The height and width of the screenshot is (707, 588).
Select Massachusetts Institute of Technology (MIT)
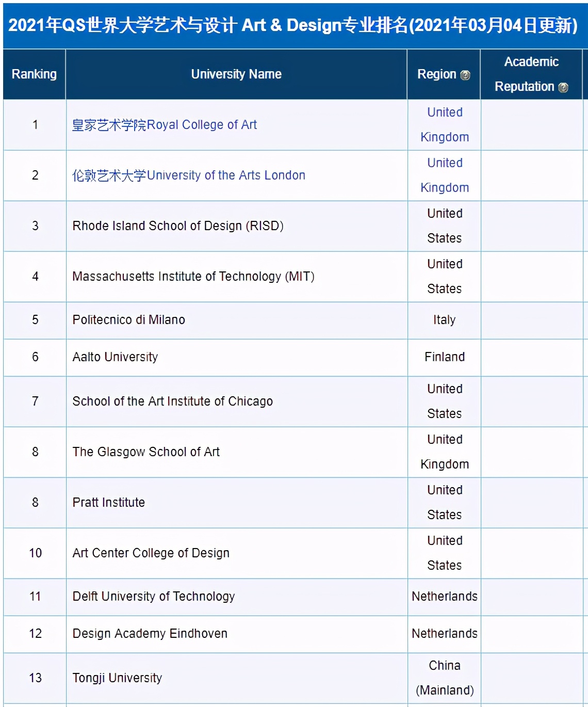(193, 277)
